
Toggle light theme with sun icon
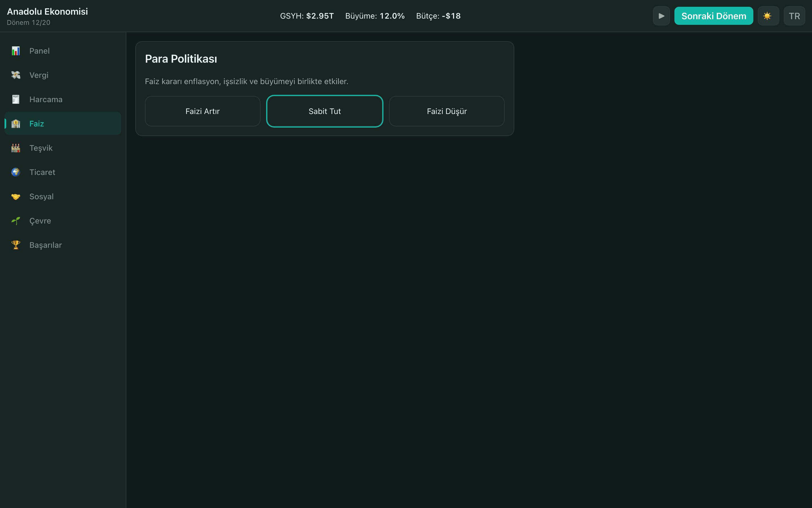click(x=768, y=16)
